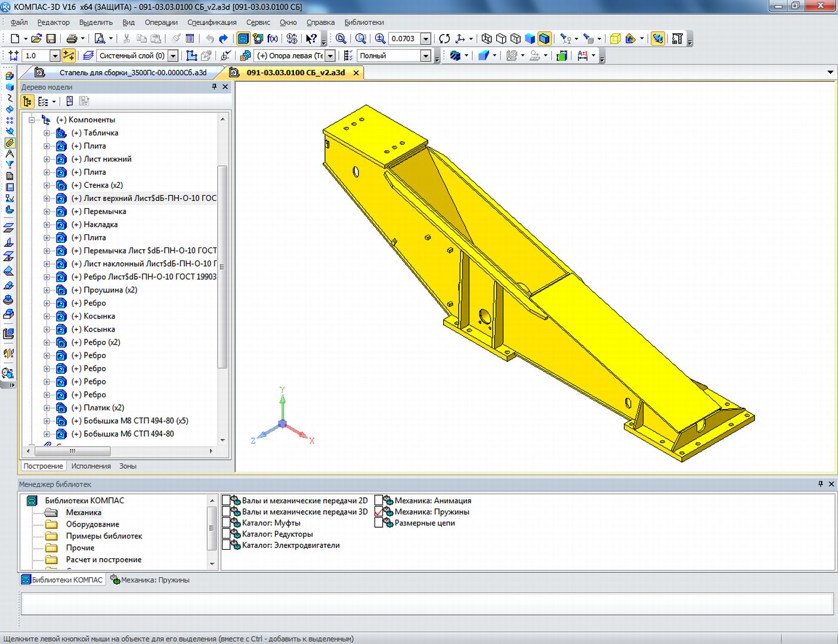Screen dimensions: 838x644
Task: Click the Save document toolbar icon
Action: point(51,39)
